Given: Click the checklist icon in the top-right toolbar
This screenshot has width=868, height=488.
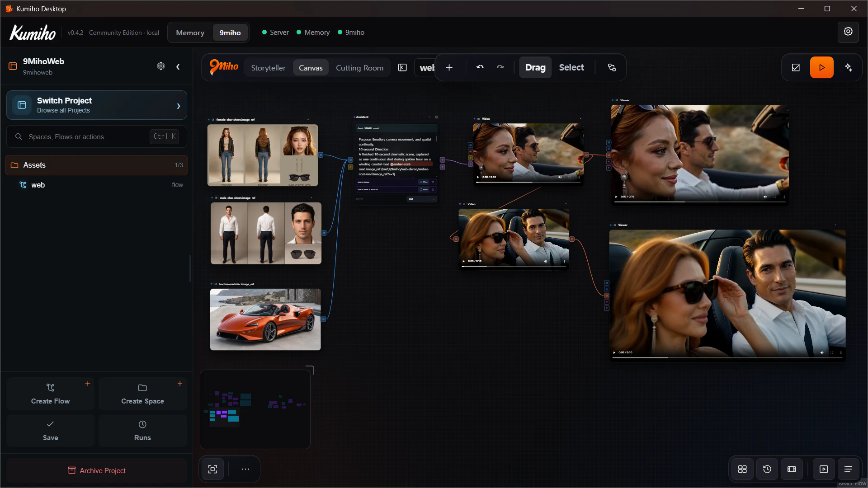Looking at the screenshot, I should [x=796, y=67].
